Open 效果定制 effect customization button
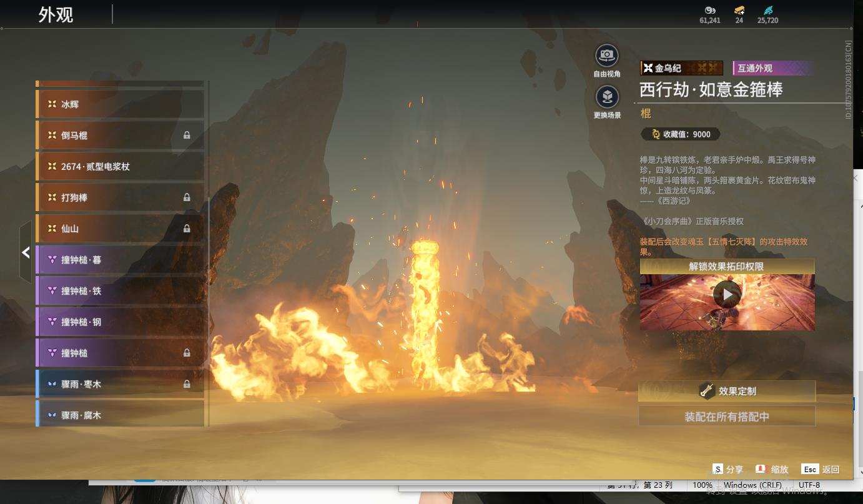Screen dimensions: 863x504 [x=727, y=391]
